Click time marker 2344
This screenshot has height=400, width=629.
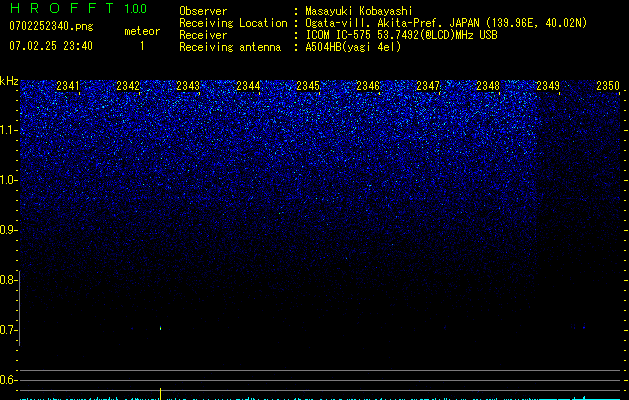click(x=248, y=86)
